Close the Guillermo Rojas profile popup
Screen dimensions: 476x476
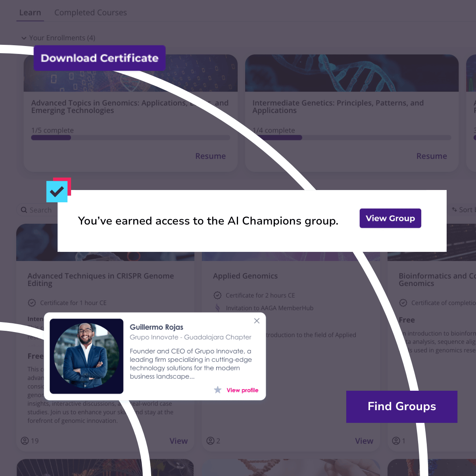click(x=257, y=321)
